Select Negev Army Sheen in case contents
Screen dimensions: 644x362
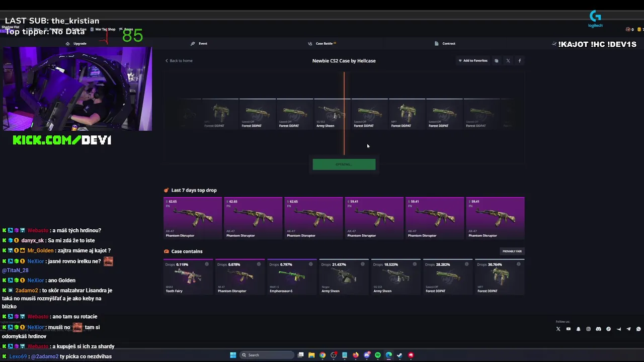tap(343, 278)
